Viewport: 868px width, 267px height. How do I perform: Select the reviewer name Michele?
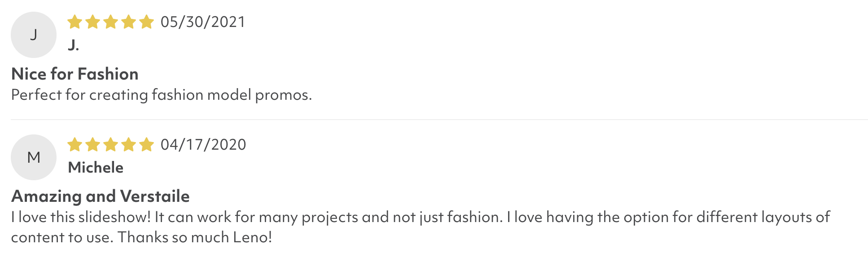click(96, 168)
